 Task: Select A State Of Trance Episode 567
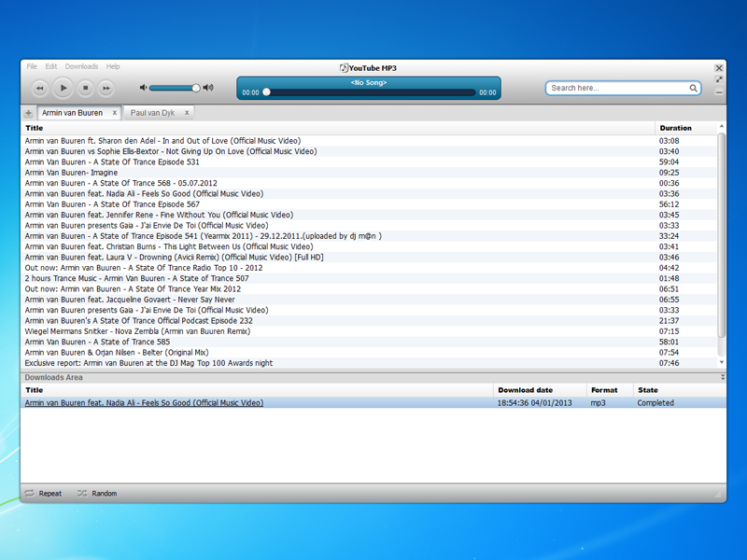[x=369, y=204]
